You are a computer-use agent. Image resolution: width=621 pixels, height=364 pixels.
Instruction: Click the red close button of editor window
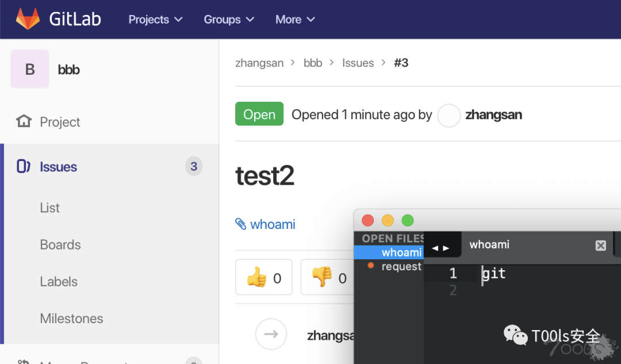pyautogui.click(x=368, y=220)
